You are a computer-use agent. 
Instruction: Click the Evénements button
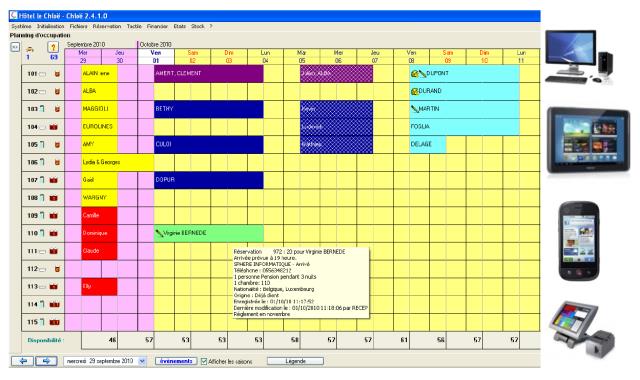click(176, 361)
